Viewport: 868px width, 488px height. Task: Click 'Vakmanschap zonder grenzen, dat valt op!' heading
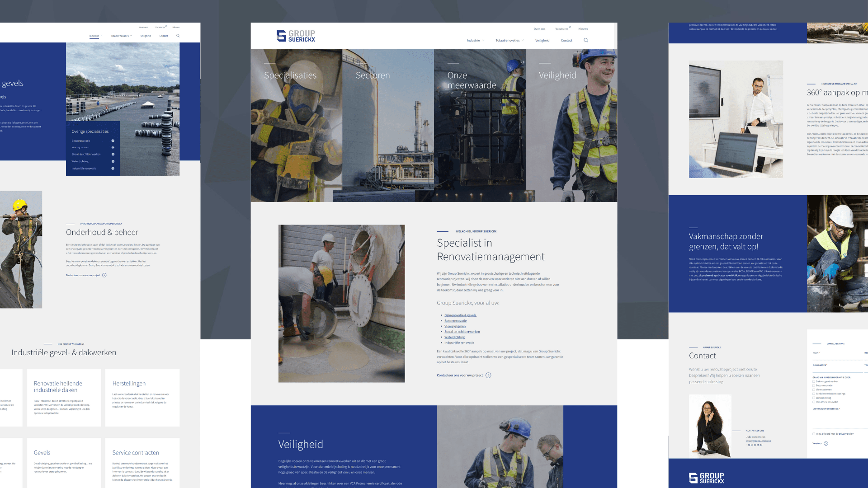tap(726, 241)
